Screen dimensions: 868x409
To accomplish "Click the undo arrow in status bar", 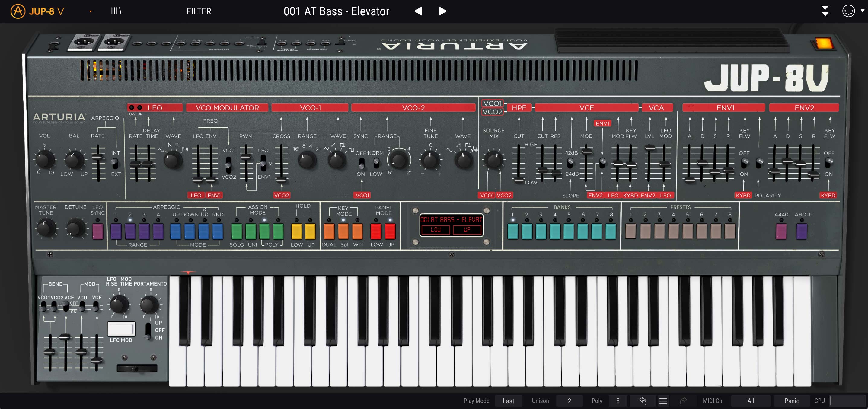I will (x=643, y=401).
